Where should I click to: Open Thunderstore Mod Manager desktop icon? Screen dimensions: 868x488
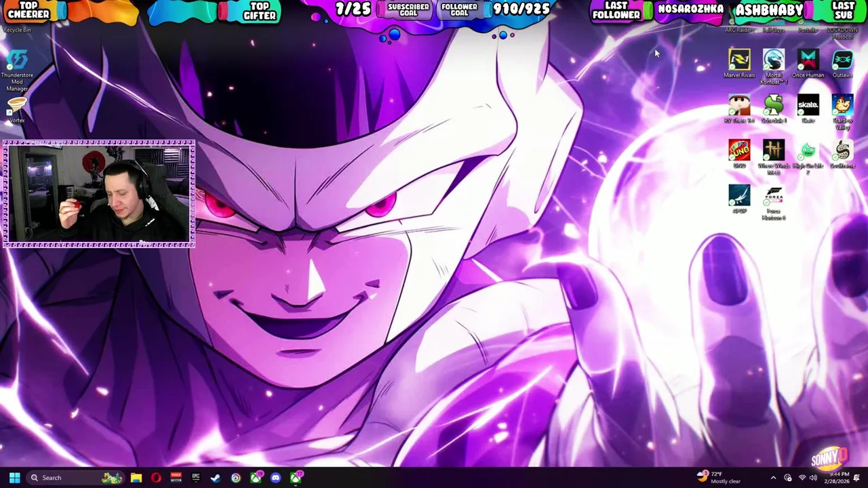tap(17, 70)
